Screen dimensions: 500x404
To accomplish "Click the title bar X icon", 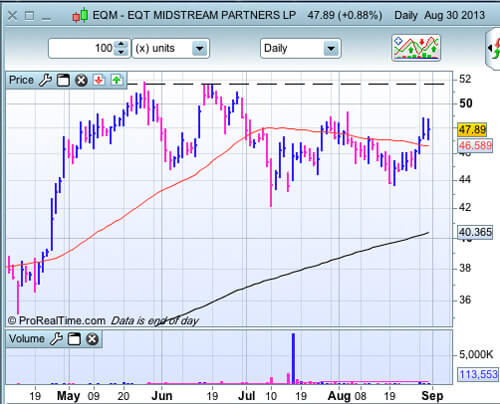I will [x=12, y=16].
